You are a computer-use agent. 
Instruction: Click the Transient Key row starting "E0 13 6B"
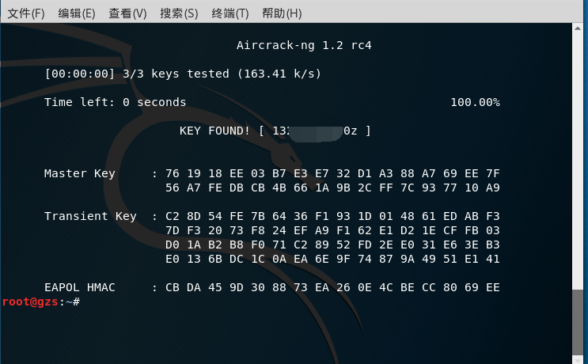tap(332, 259)
